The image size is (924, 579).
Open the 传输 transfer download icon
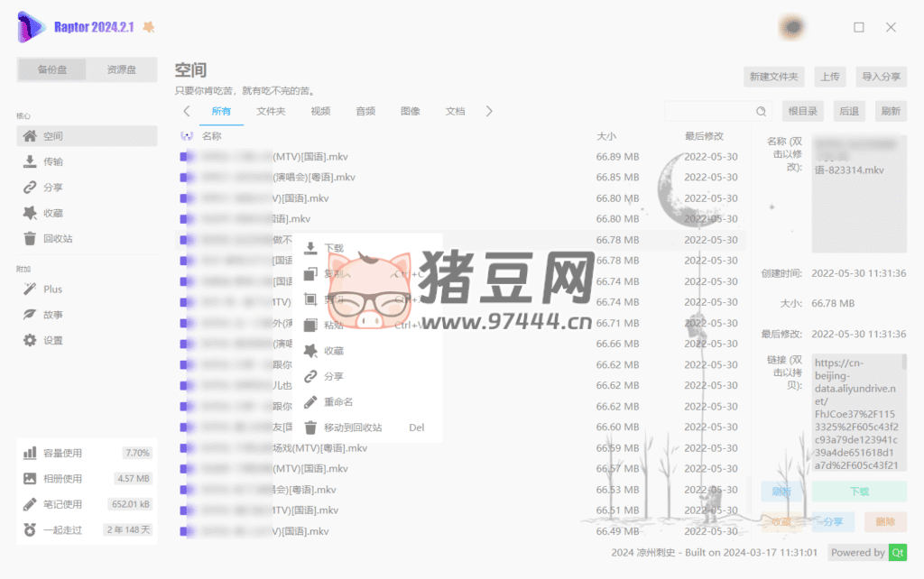[30, 162]
